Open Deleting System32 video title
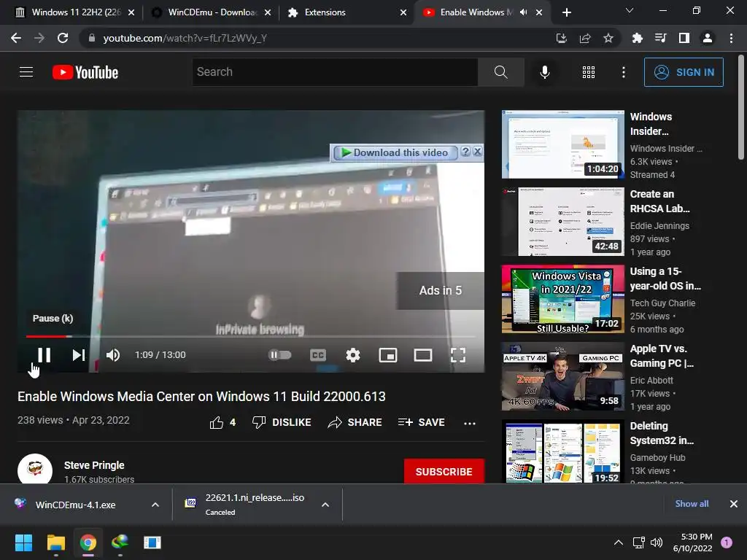The width and height of the screenshot is (747, 560). tap(662, 433)
